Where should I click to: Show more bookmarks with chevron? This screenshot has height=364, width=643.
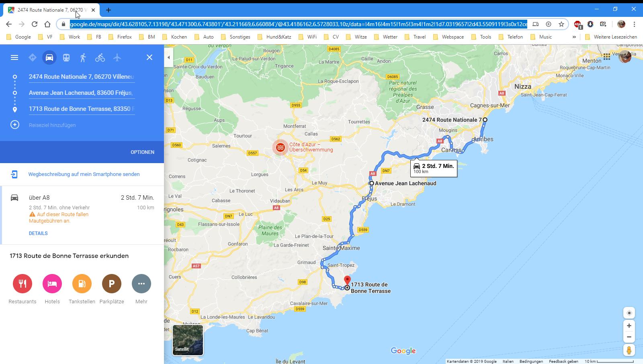[574, 37]
